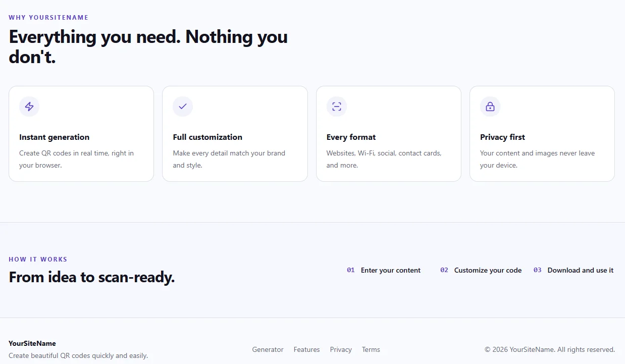
Task: Click the scan-frame Every format icon
Action: point(337,107)
